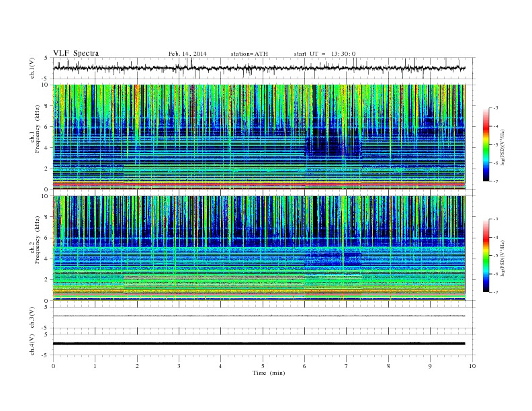Click the ch.2 spectrogram plot
Screen dimensions: 532x411
coord(259,248)
